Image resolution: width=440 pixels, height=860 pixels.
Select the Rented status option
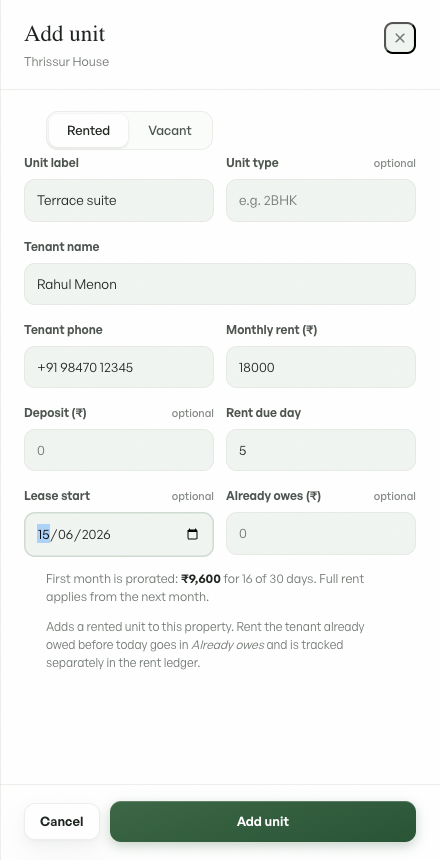pos(88,131)
